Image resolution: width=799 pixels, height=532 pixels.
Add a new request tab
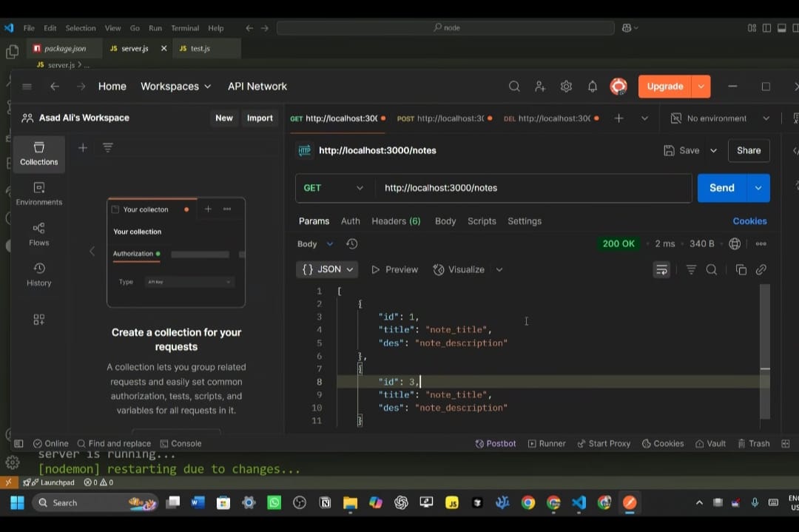(x=618, y=118)
